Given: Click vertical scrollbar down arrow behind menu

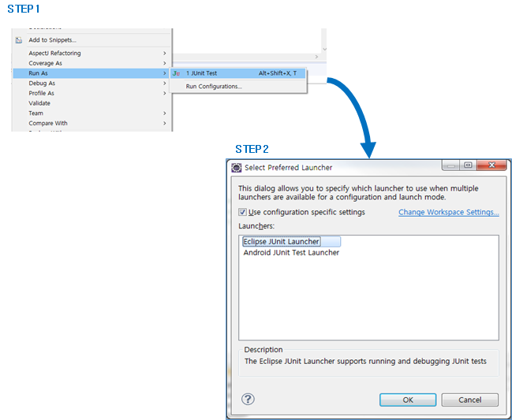Looking at the screenshot, I should [x=324, y=49].
